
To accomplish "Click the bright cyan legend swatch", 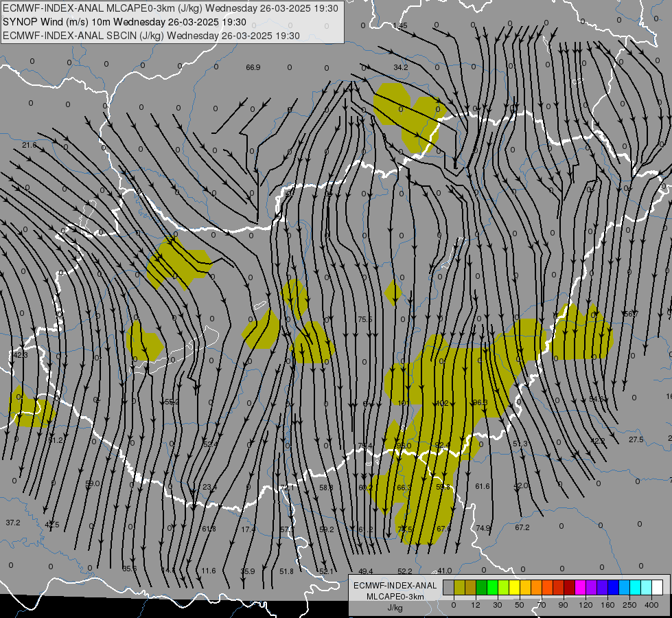I will point(635,588).
